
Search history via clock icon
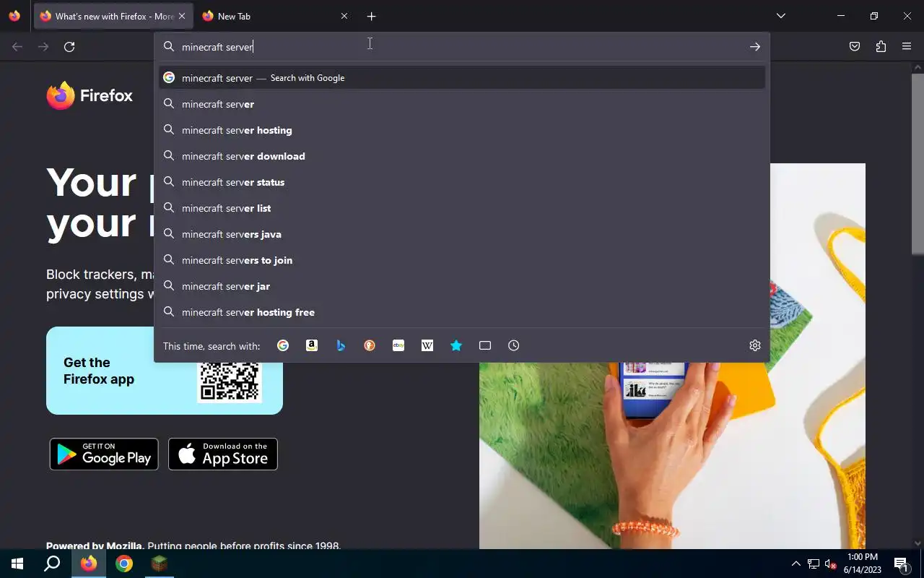click(x=514, y=345)
